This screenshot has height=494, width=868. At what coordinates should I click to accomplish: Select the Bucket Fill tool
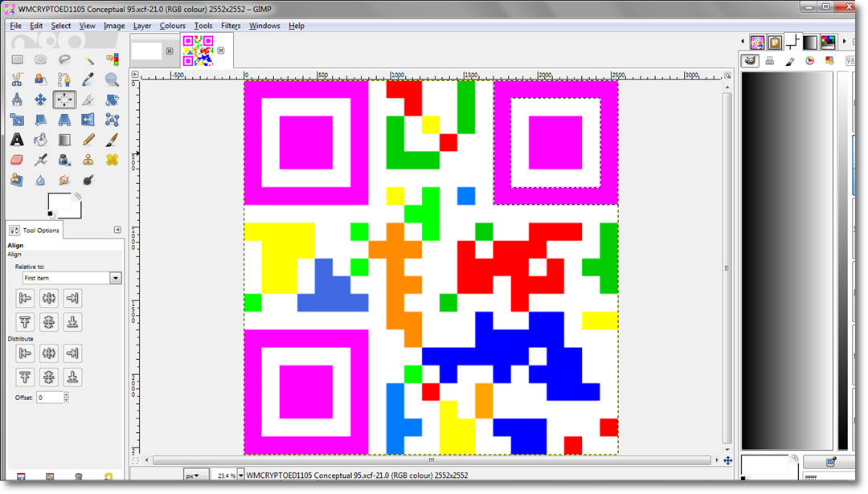tap(40, 140)
